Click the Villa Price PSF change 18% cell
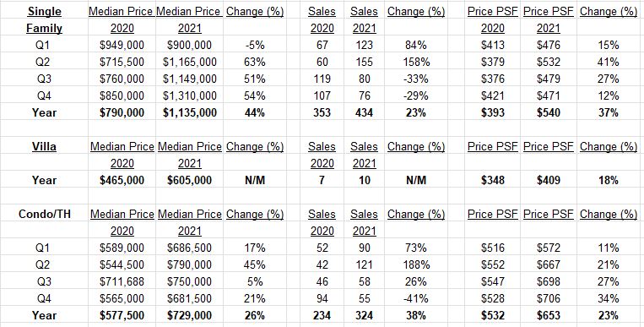This screenshot has width=644, height=327. pos(608,180)
